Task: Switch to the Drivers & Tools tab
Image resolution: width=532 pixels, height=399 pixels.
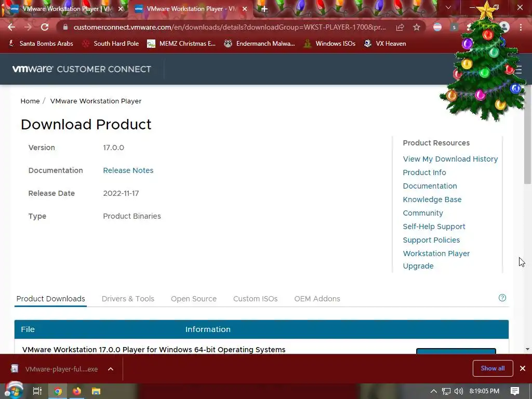Action: (x=128, y=299)
